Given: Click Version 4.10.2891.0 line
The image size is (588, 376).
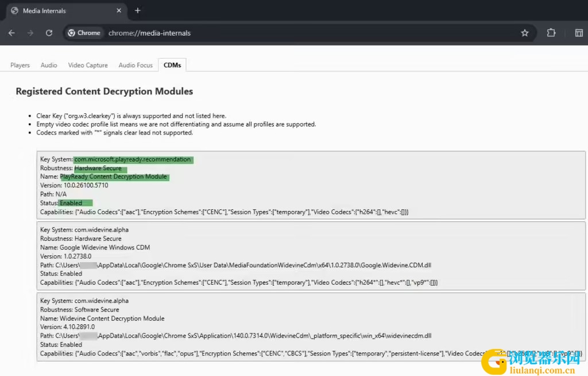Looking at the screenshot, I should coord(67,327).
